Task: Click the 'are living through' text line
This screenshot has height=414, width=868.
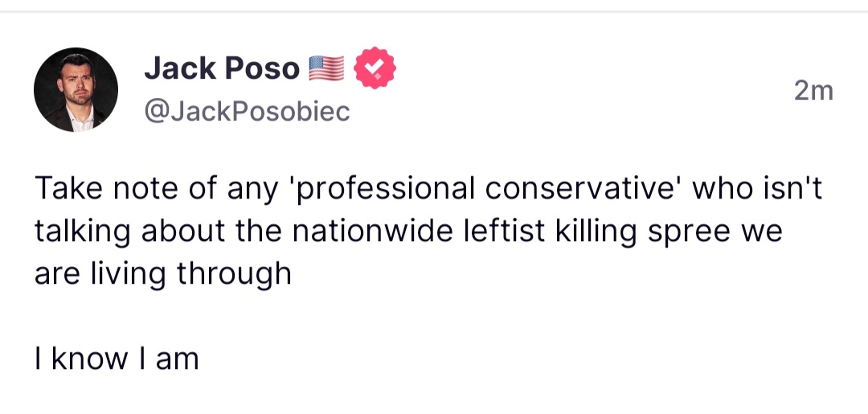Action: 162,273
